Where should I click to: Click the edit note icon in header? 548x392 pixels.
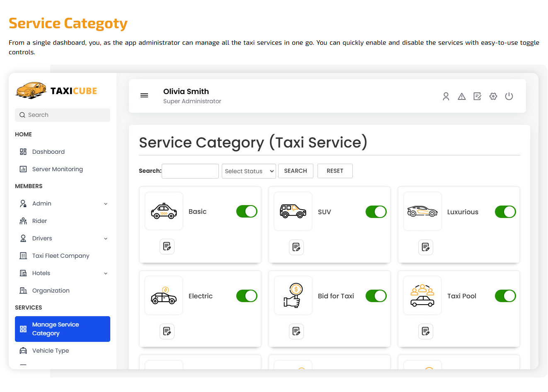click(x=478, y=96)
